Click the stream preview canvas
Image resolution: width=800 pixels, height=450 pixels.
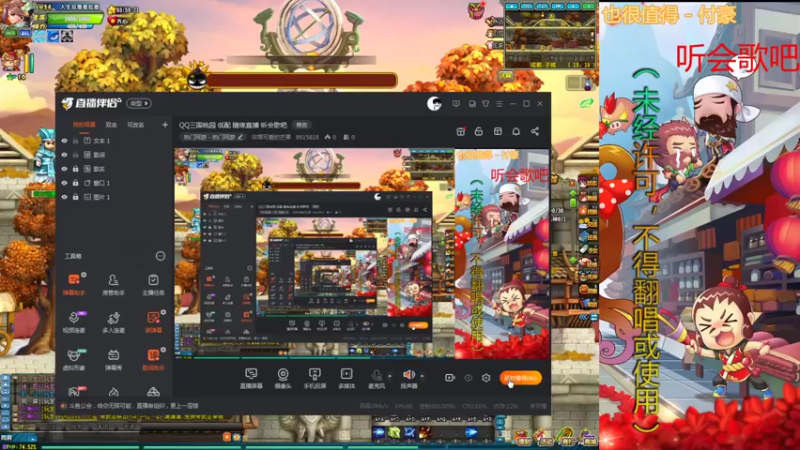[362, 254]
